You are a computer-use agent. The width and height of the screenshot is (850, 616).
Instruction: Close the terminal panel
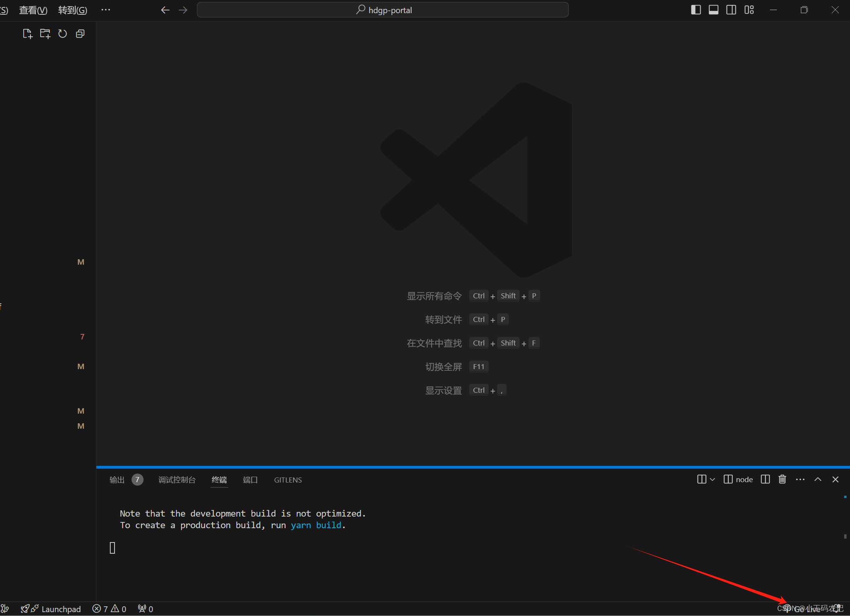click(x=835, y=479)
